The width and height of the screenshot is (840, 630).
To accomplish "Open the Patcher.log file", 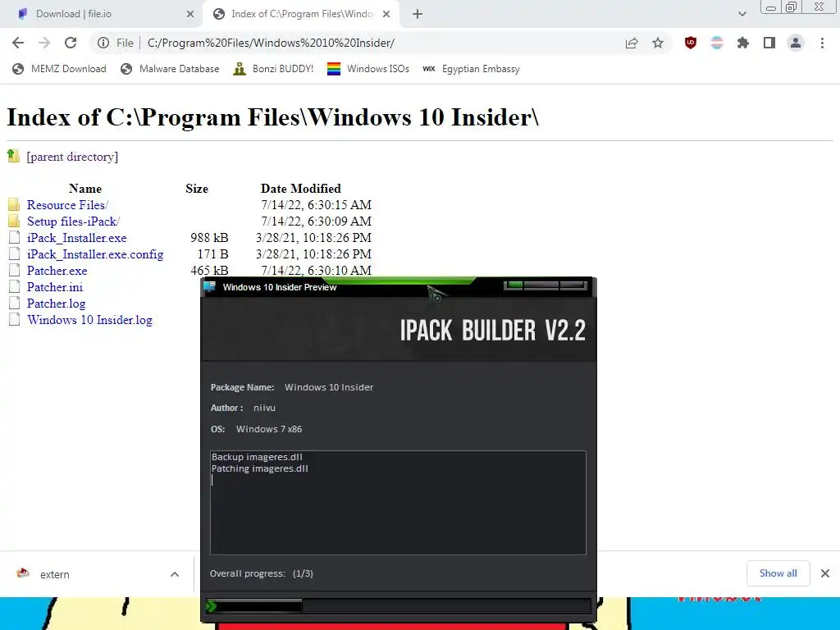I will (57, 304).
